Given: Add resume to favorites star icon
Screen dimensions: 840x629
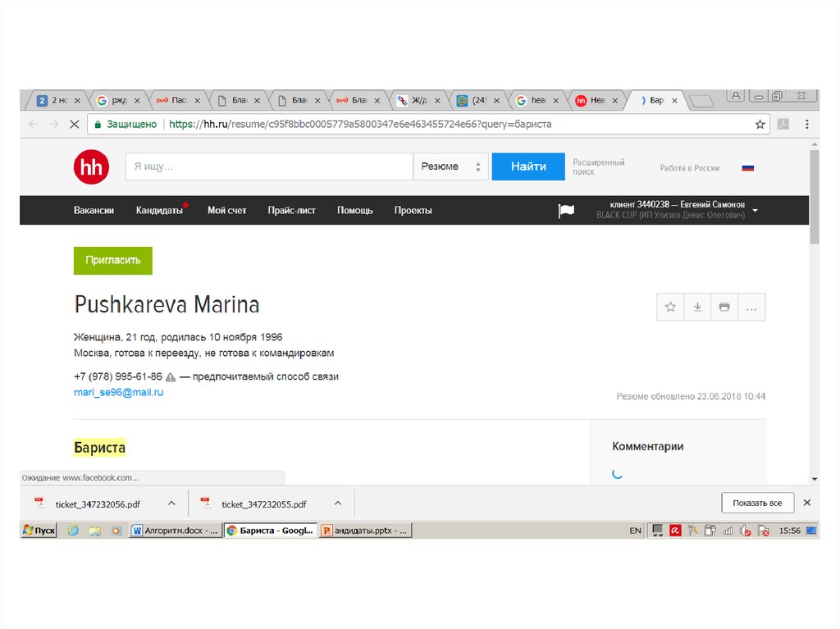Looking at the screenshot, I should click(x=670, y=307).
